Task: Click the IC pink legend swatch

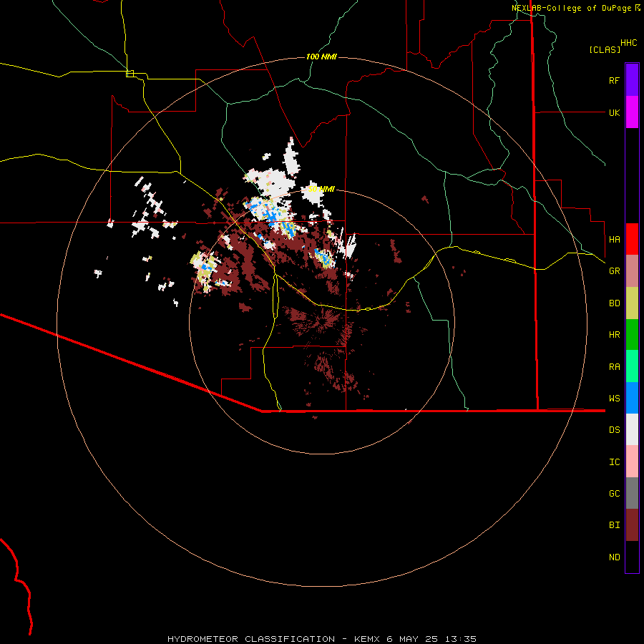Action: point(632,462)
